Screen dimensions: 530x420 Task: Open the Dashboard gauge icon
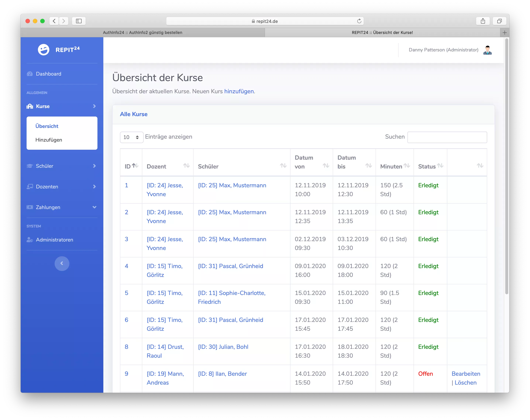point(30,74)
